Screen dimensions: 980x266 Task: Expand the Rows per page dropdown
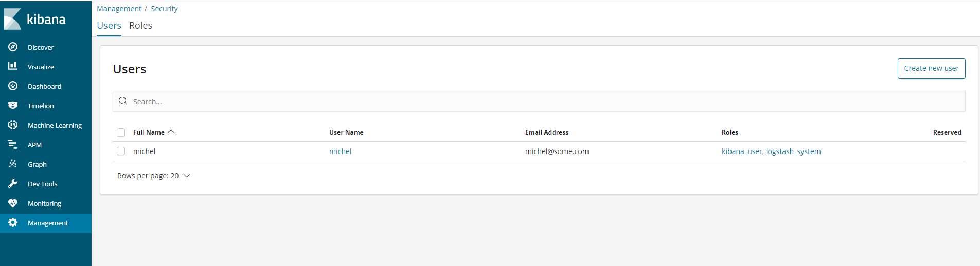[153, 176]
